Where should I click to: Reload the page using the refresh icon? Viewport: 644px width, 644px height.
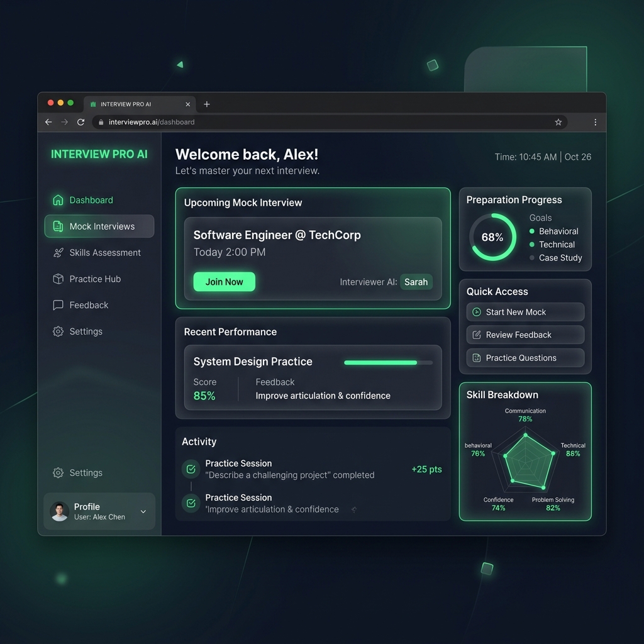click(x=80, y=122)
